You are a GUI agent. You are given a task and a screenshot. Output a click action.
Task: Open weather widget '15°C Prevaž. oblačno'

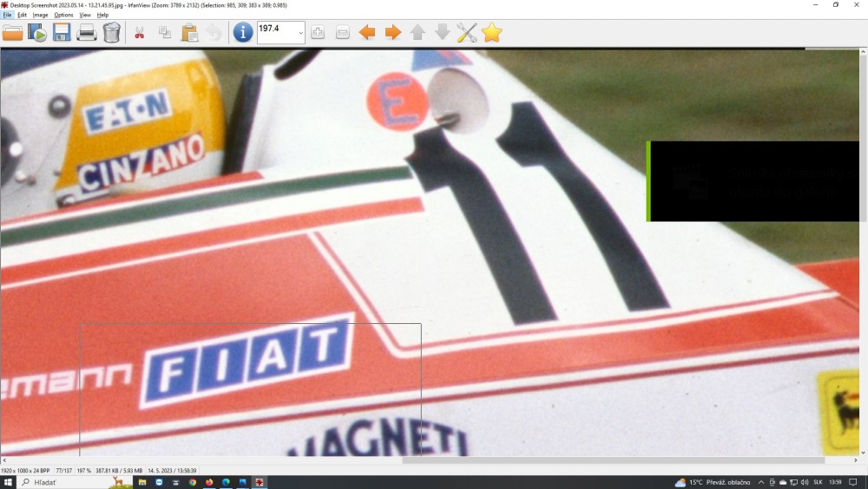point(713,482)
